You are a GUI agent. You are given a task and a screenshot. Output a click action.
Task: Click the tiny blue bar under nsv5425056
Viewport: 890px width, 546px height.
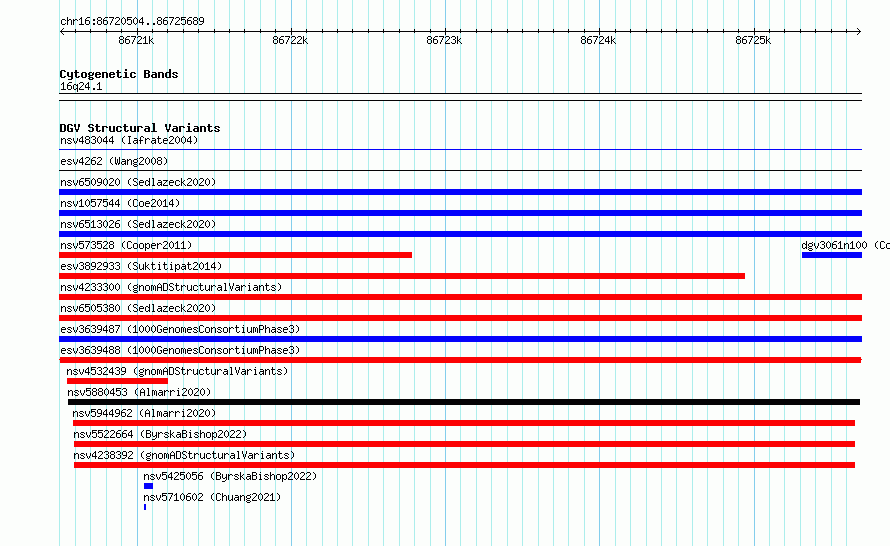[148, 486]
